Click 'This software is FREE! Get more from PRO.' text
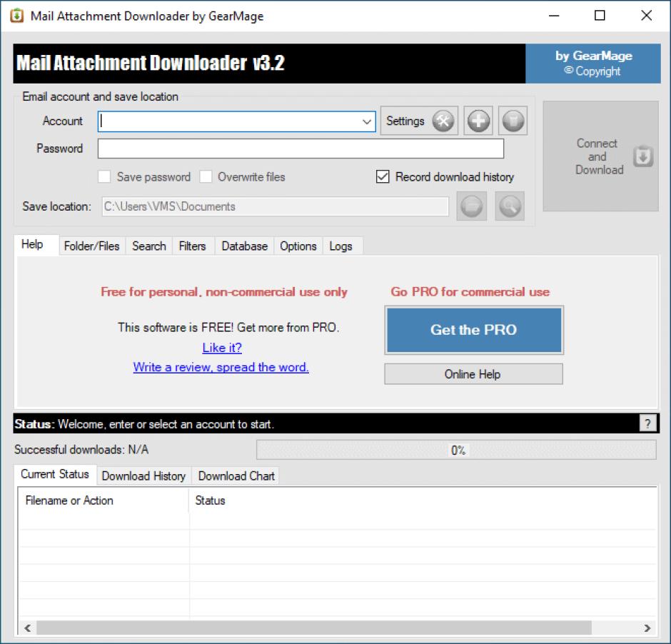 228,327
